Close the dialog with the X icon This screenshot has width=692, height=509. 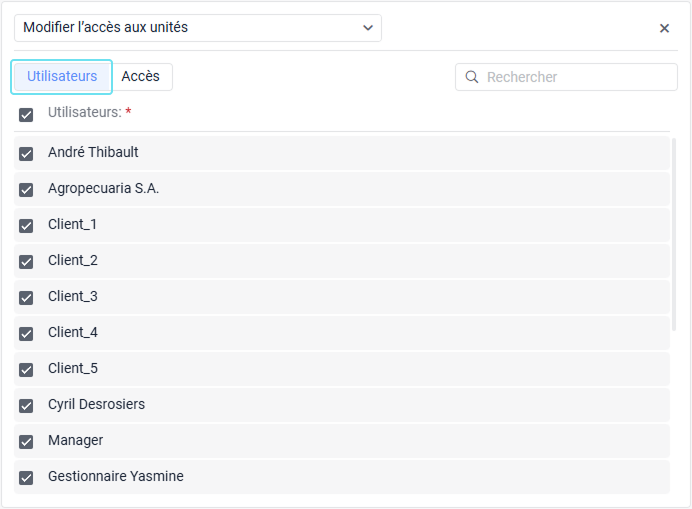pos(664,28)
